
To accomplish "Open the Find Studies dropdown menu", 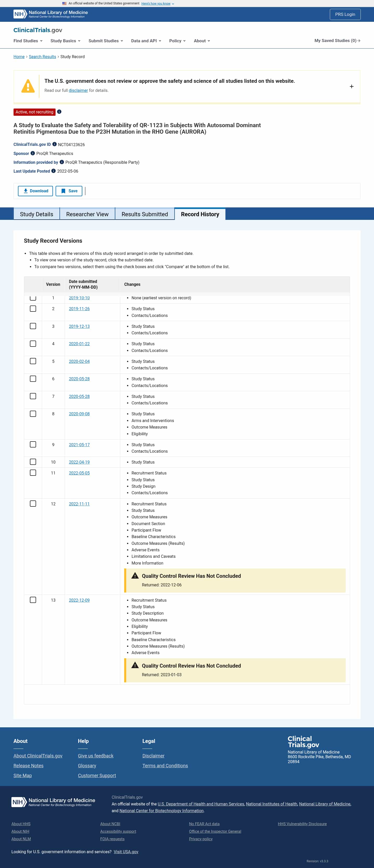I will (28, 41).
